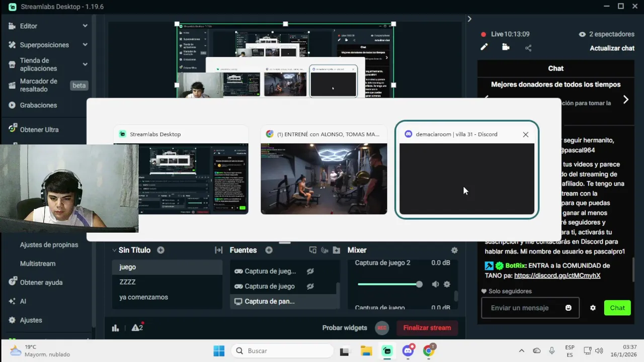Image resolution: width=644 pixels, height=362 pixels.
Task: Open the warning notifications icon
Action: [x=137, y=327]
